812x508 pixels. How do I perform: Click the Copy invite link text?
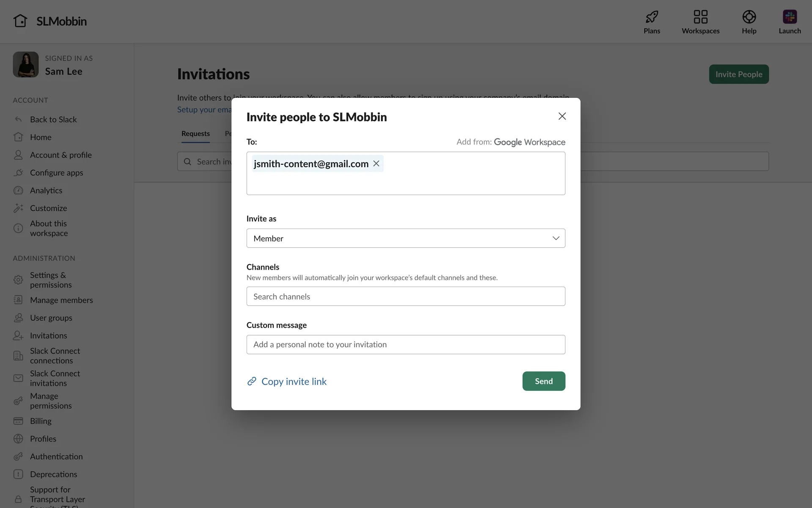point(294,381)
